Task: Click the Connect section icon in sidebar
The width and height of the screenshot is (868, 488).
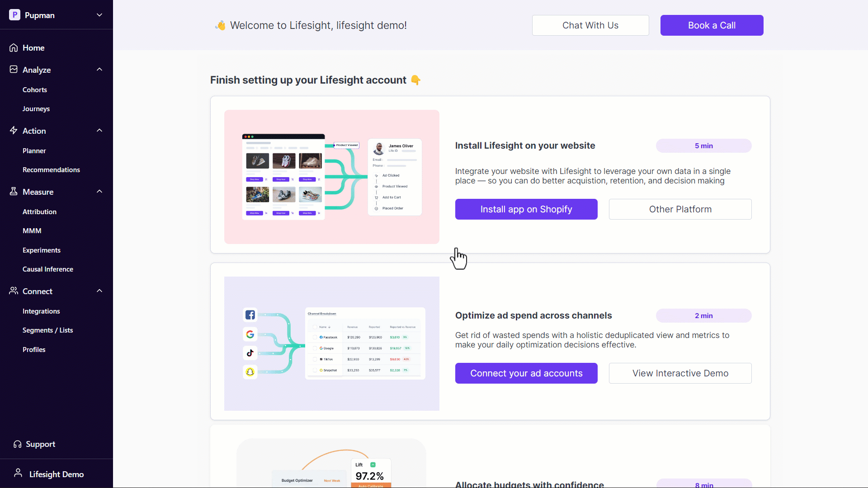Action: (14, 291)
